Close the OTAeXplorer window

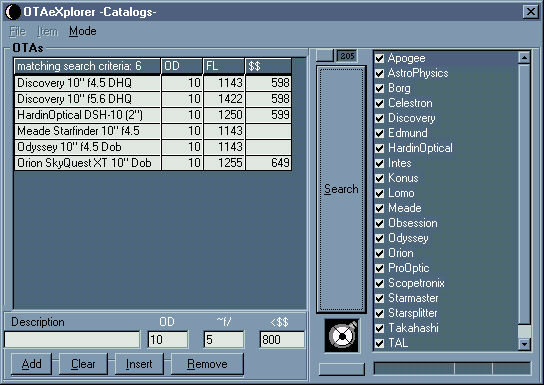click(530, 12)
